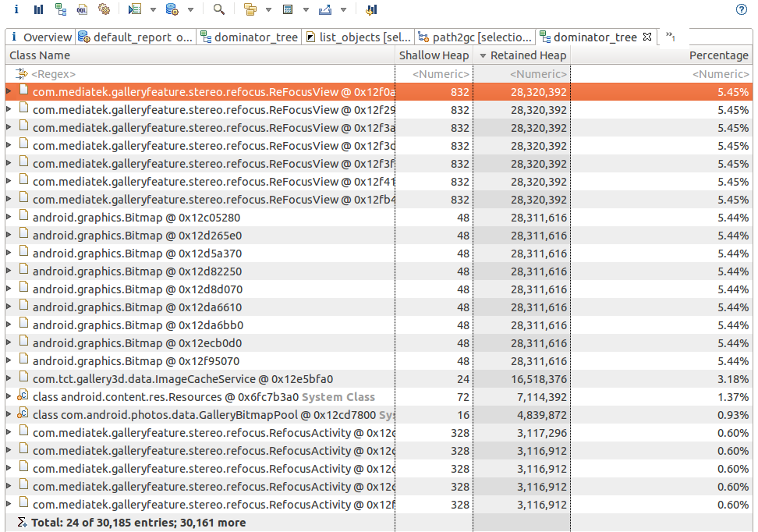Close the active dominator_tree tab

646,37
